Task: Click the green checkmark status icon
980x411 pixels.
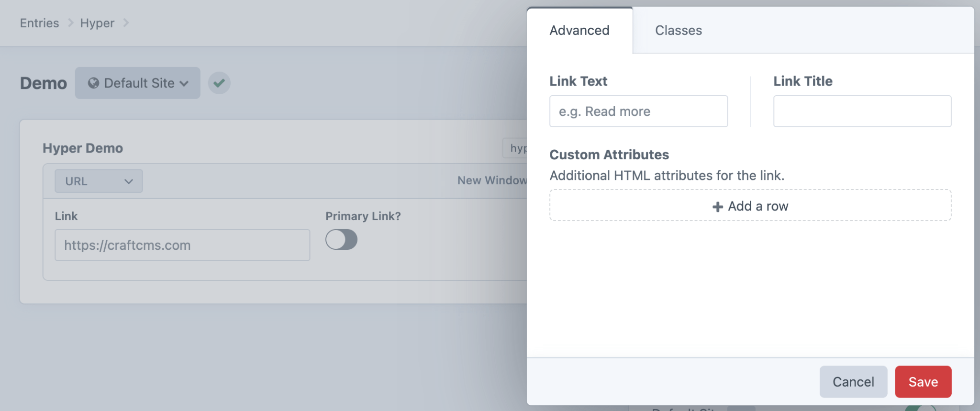Action: coord(219,83)
